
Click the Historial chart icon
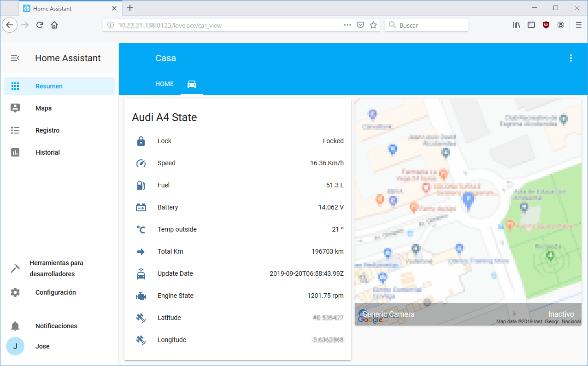[x=15, y=152]
